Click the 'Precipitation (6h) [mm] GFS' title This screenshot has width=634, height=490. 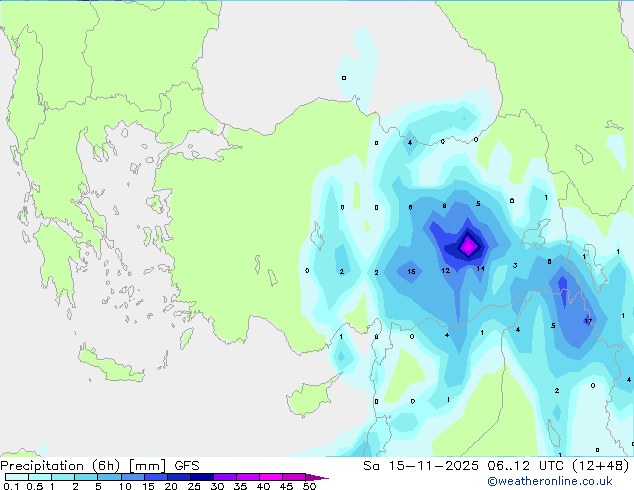100,466
